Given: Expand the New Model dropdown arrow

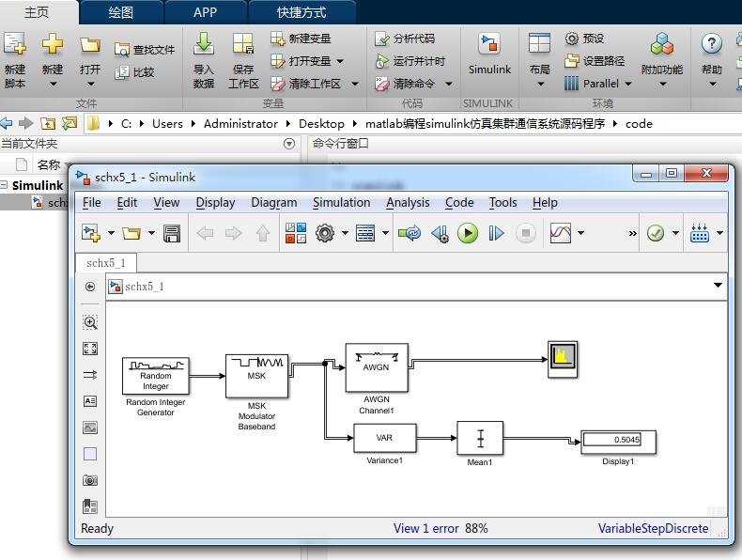Looking at the screenshot, I should (x=111, y=233).
